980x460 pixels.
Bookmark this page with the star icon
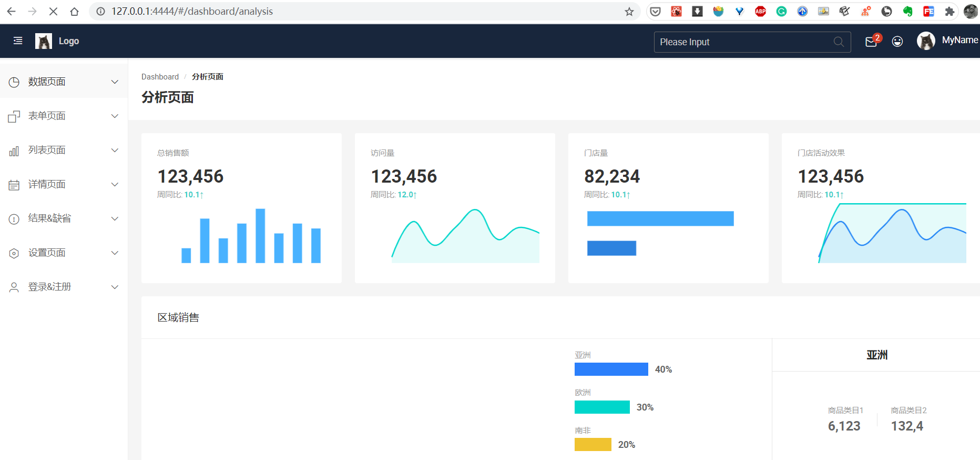629,12
